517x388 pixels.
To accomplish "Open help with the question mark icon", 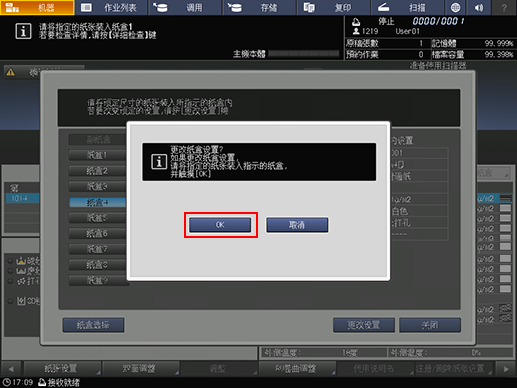I will [x=504, y=7].
